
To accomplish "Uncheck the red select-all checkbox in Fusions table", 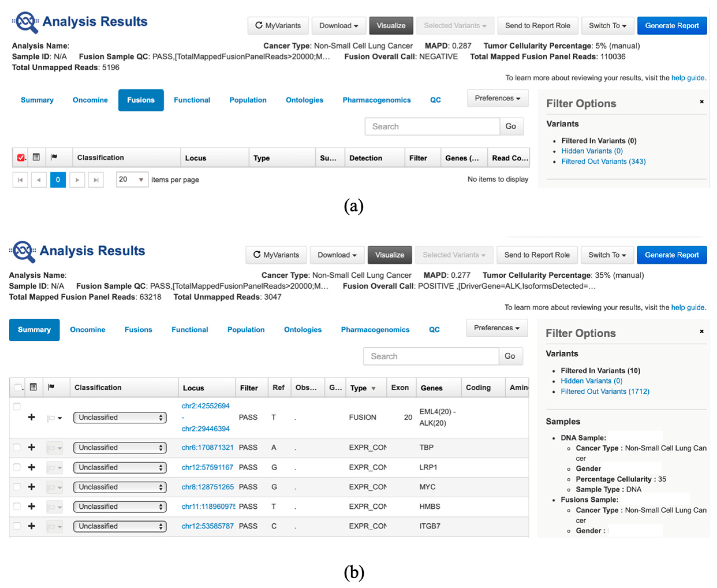I will coord(21,158).
